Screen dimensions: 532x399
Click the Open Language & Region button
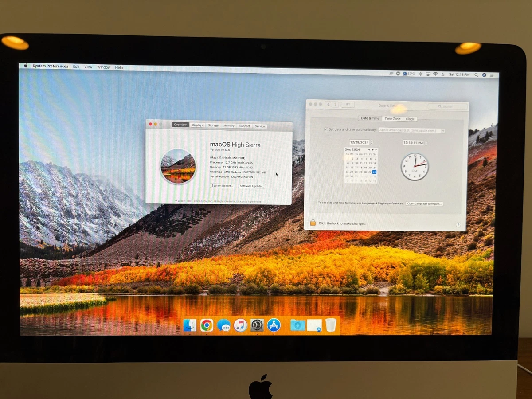[424, 203]
